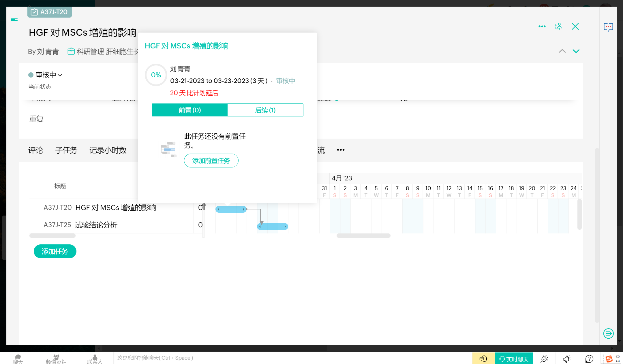Go to next task with down chevron
The width and height of the screenshot is (623, 364).
coord(576,51)
